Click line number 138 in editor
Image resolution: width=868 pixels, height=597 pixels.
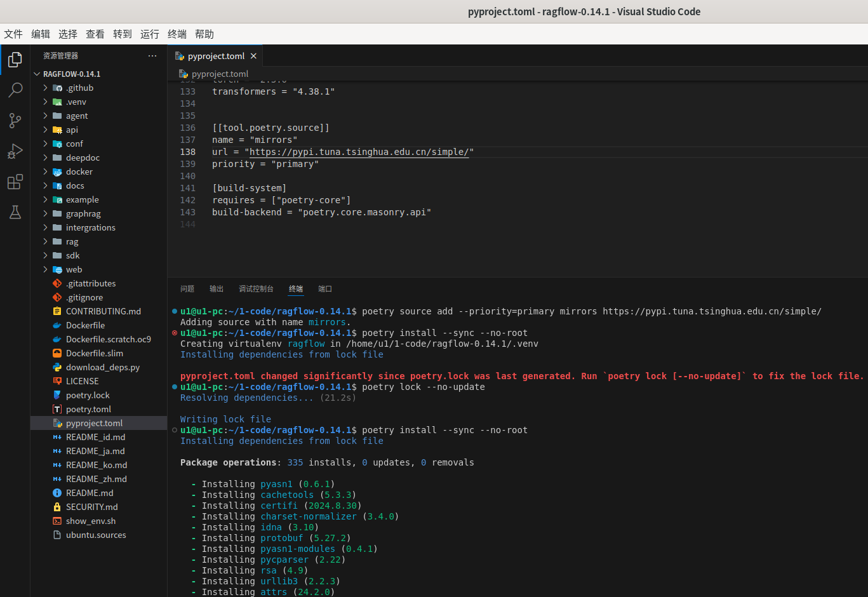188,152
